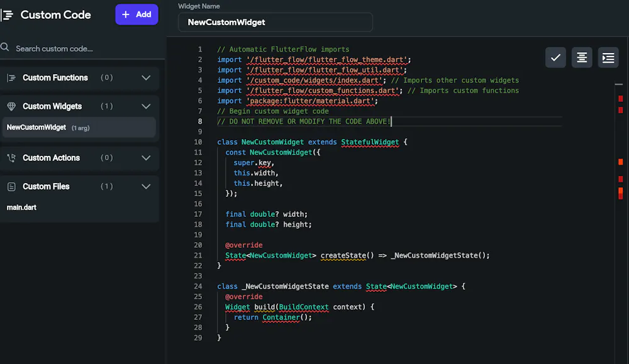Screen dimensions: 629x364
Task: Click the Custom Files document icon
Action: pyautogui.click(x=11, y=187)
